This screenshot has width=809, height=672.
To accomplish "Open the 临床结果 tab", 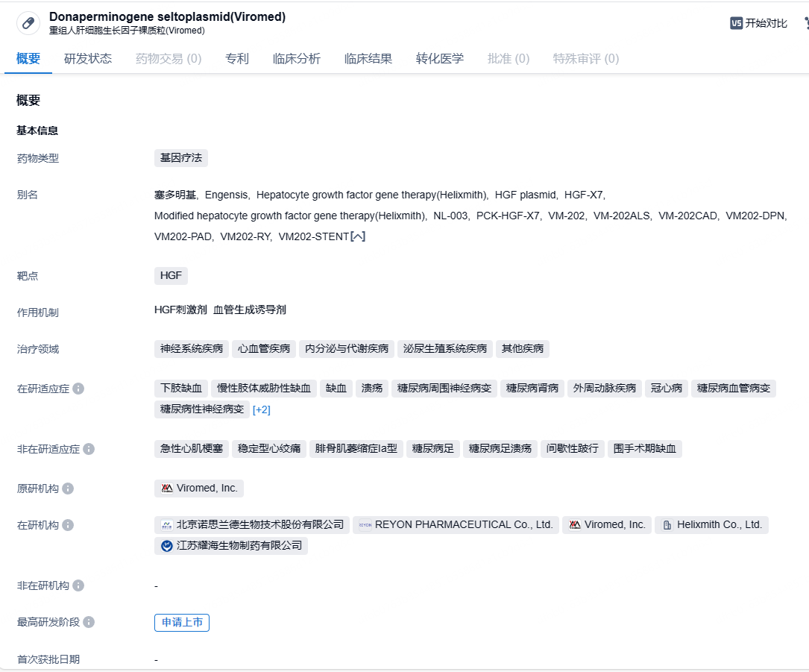I will click(368, 58).
